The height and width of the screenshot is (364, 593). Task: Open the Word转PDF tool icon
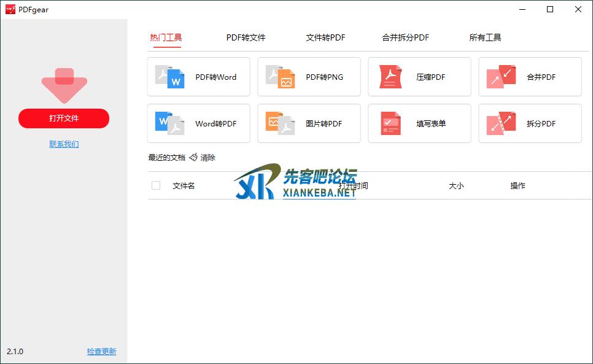169,123
